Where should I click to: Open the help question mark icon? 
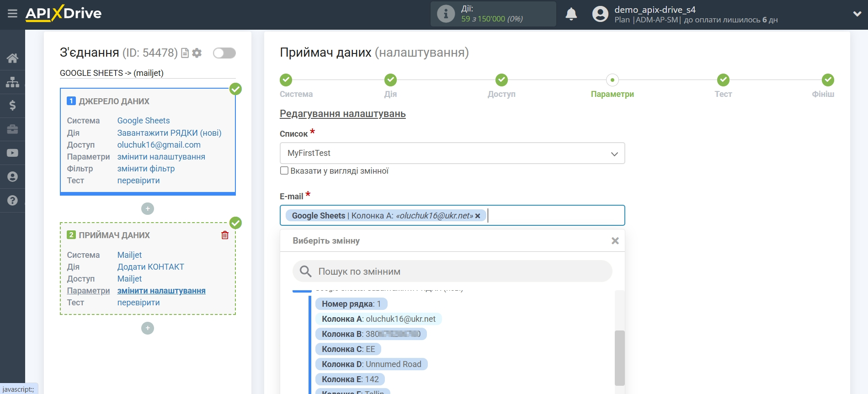coord(12,200)
